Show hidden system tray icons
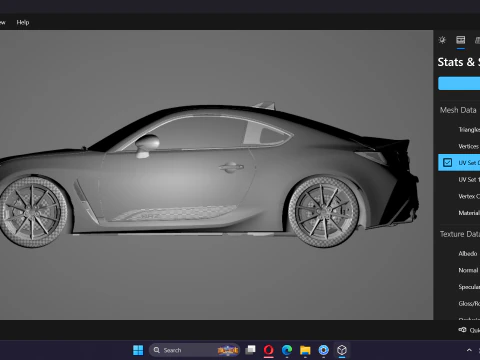The image size is (480, 360). pos(469,350)
